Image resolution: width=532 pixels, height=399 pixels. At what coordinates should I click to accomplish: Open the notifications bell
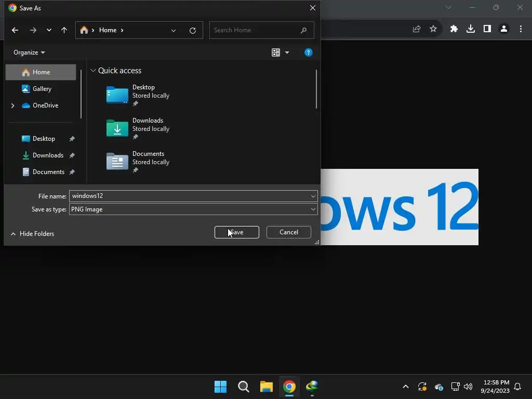pyautogui.click(x=518, y=387)
